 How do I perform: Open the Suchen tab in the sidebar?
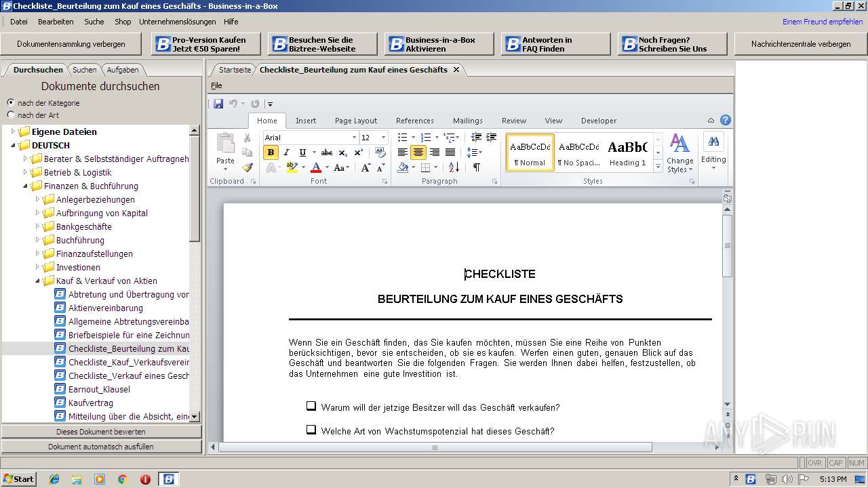(85, 70)
